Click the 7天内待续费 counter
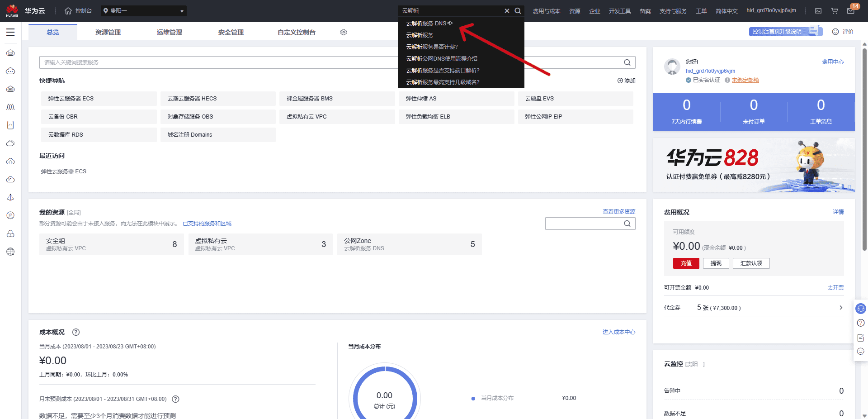The image size is (868, 419). [x=687, y=112]
